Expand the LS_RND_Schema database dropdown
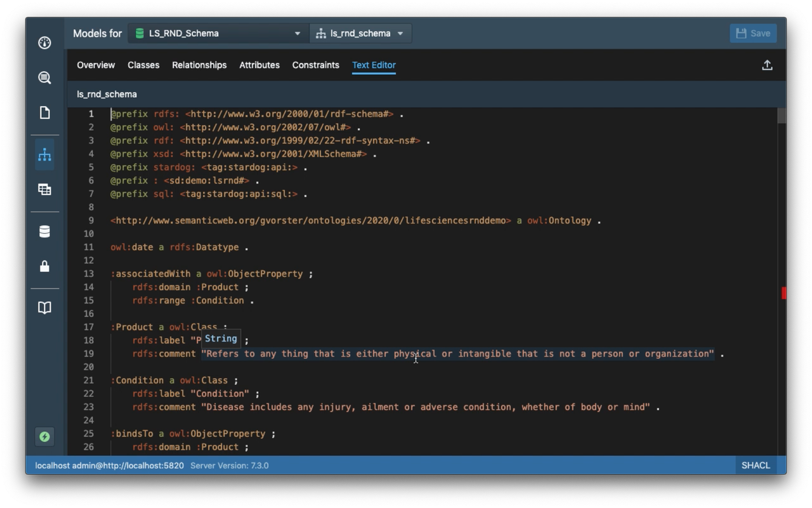 point(218,34)
